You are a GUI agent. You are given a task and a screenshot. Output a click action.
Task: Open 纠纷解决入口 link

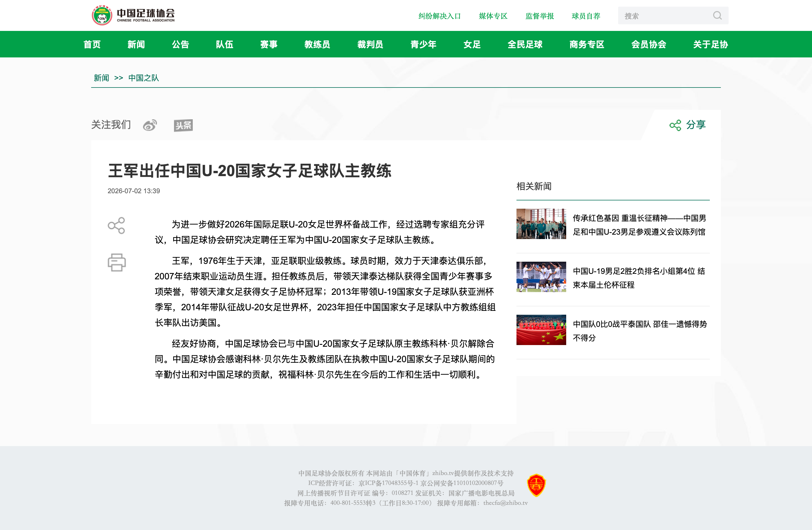(439, 16)
